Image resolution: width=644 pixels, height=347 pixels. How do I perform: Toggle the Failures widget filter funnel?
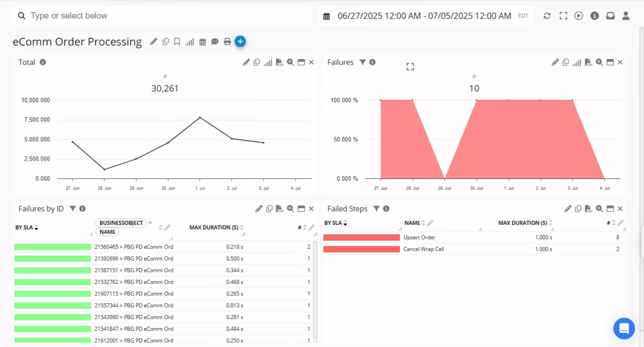(363, 62)
